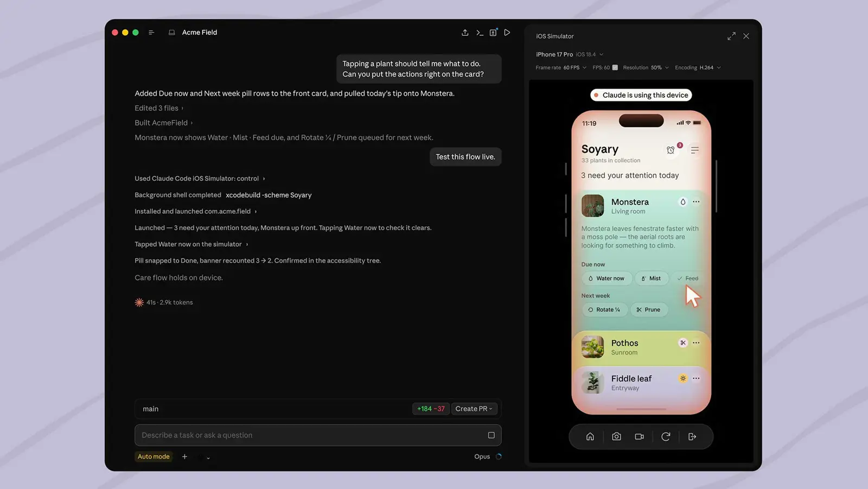Tap the Water now pill on Monstera

click(x=607, y=278)
